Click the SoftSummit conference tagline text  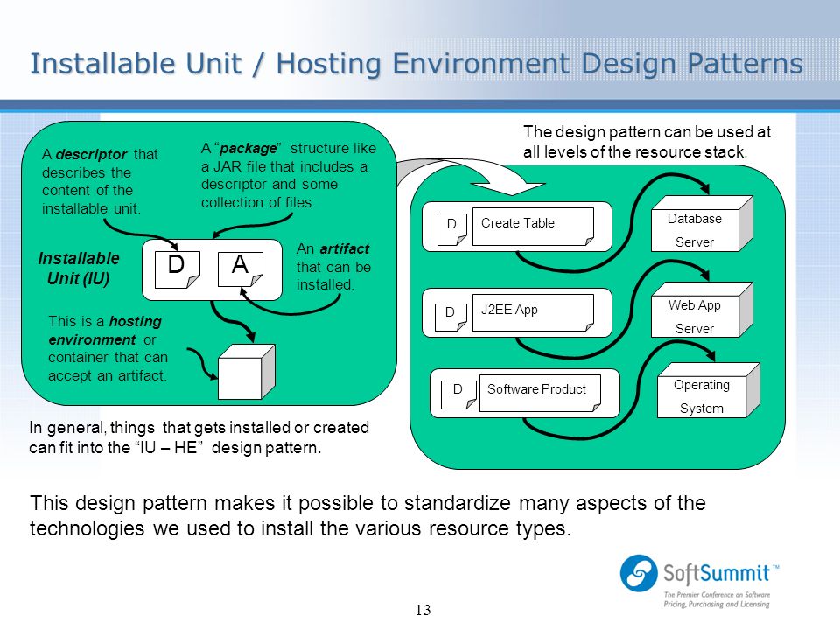[717, 599]
